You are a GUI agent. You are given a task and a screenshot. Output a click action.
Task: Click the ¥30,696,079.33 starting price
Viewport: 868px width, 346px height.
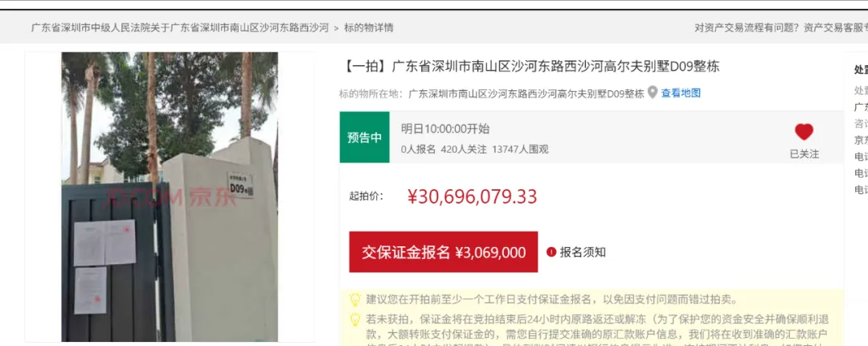[473, 196]
